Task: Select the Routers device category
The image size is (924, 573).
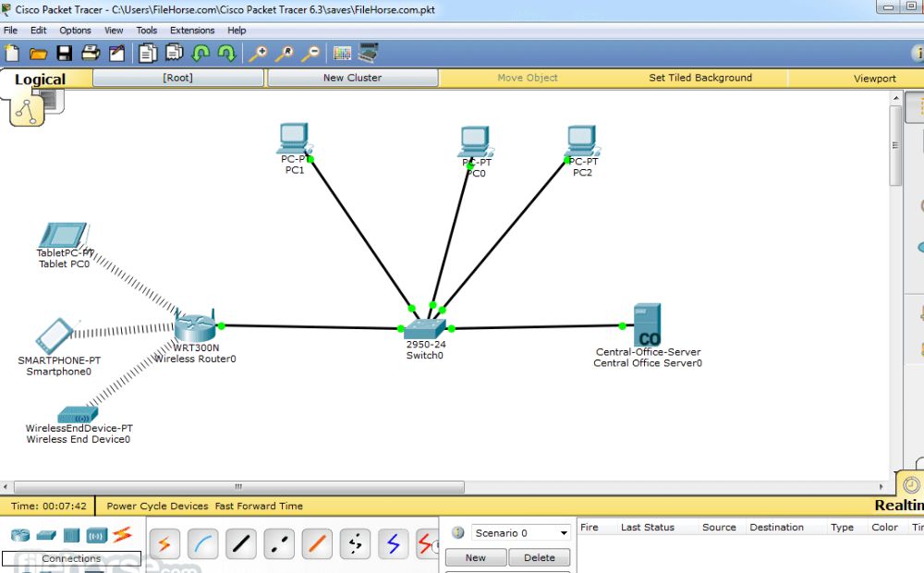Action: tap(20, 535)
